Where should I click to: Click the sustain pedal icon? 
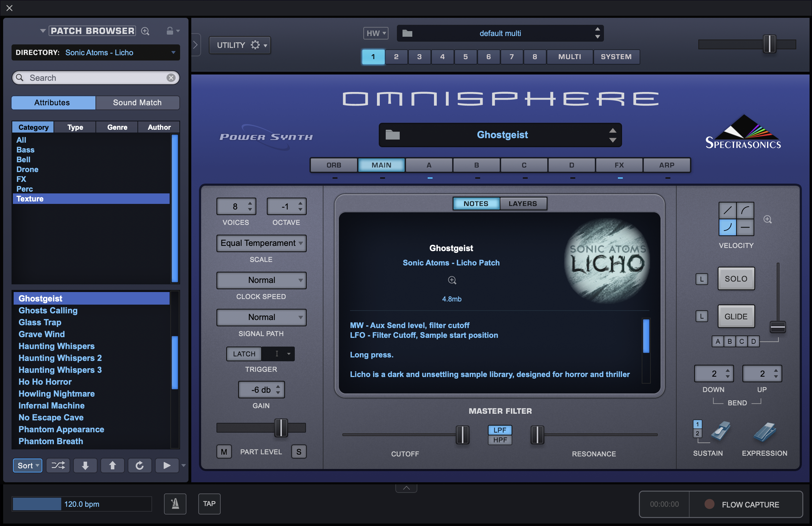[x=720, y=431]
